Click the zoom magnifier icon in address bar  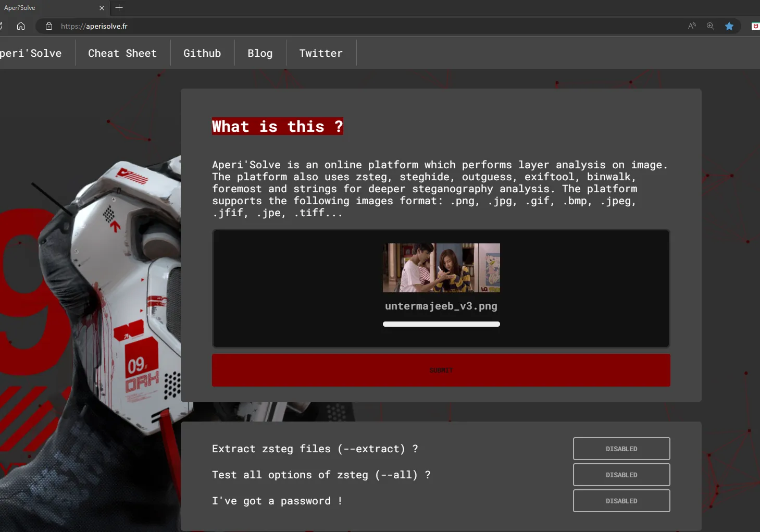pyautogui.click(x=711, y=26)
